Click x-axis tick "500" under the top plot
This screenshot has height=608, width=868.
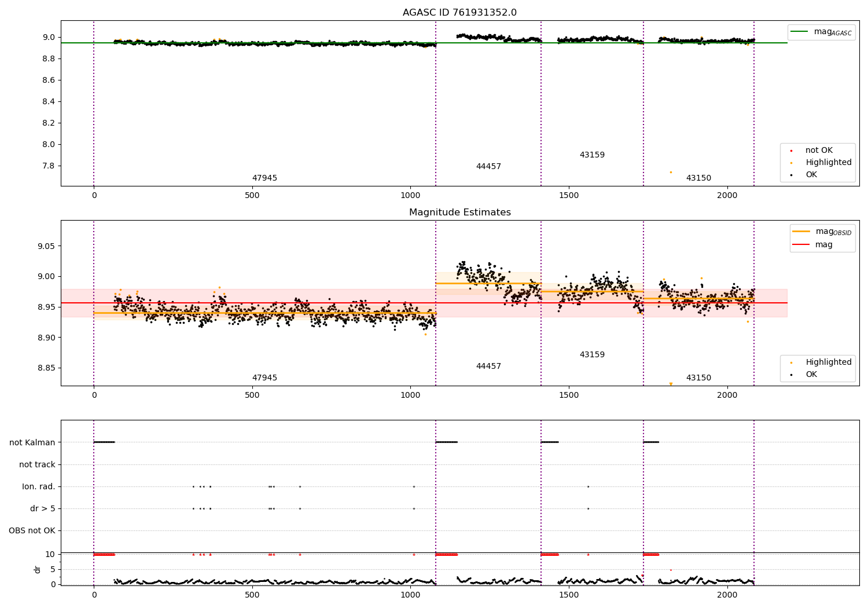tap(252, 196)
